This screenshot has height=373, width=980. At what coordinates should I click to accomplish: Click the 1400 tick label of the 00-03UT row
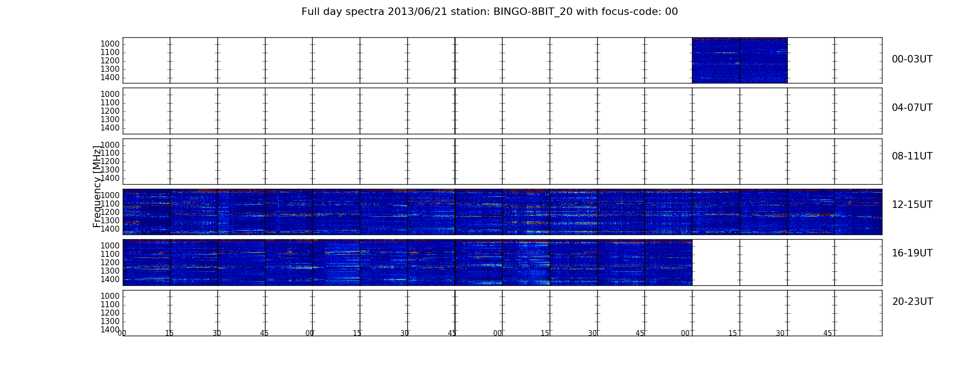click(x=110, y=77)
